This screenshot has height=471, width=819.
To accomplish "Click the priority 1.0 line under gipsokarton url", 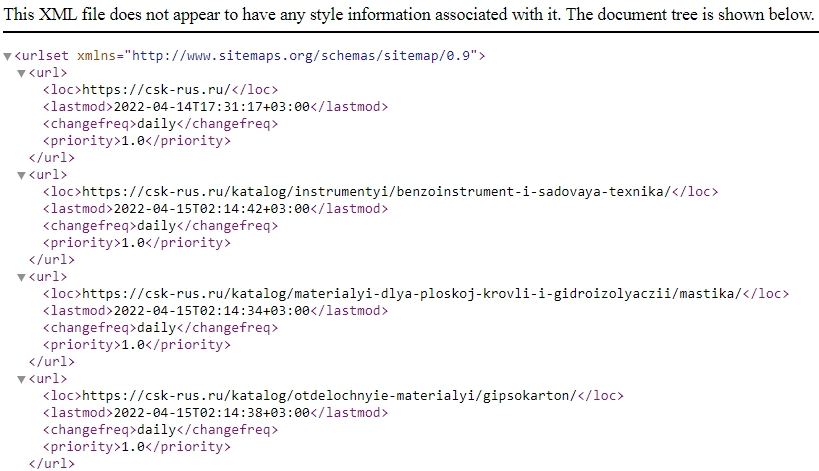I will coord(137,446).
